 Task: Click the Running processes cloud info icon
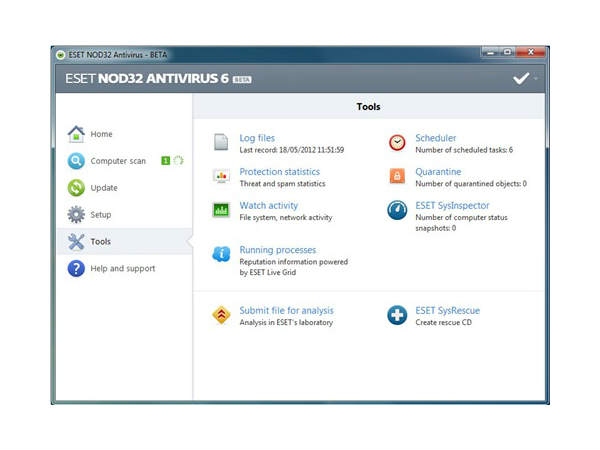(x=221, y=254)
